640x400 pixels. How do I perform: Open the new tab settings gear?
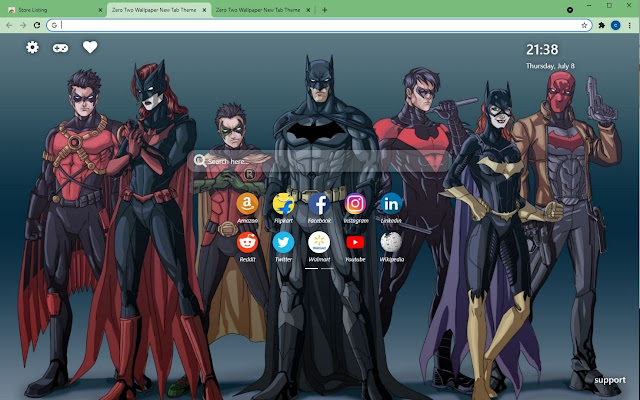32,47
